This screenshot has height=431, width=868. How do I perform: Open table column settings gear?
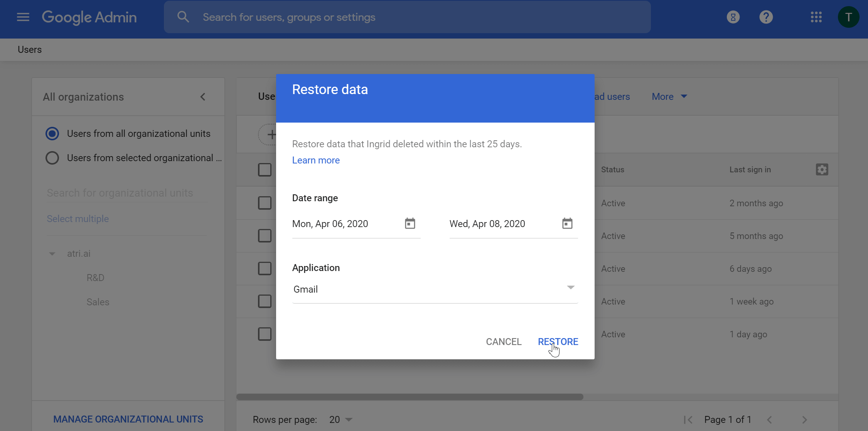pos(822,170)
